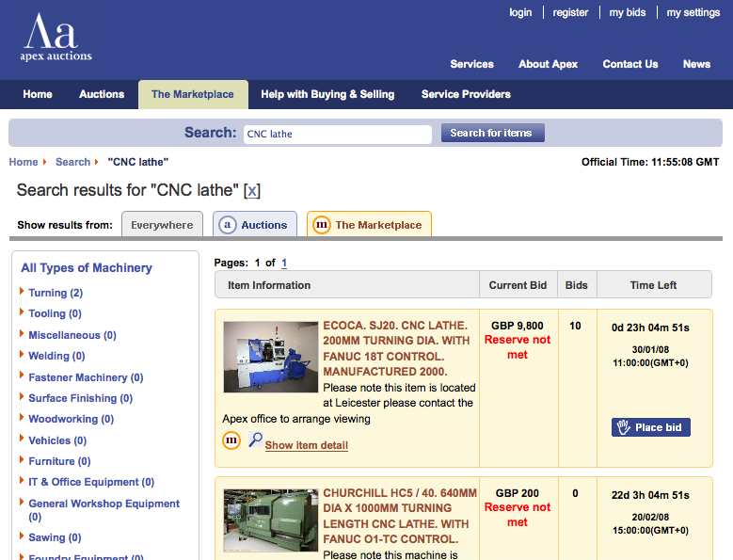Click the login link
Image resolution: width=733 pixels, height=560 pixels.
tap(520, 12)
